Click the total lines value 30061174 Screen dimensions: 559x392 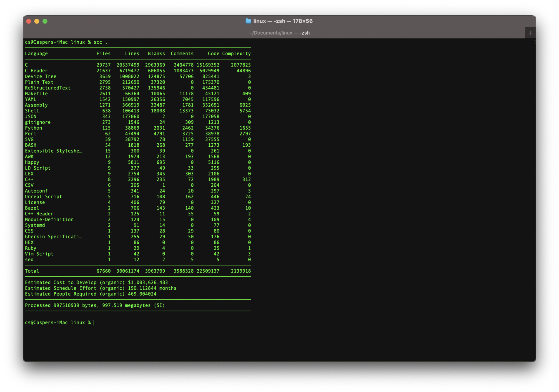pyautogui.click(x=128, y=271)
